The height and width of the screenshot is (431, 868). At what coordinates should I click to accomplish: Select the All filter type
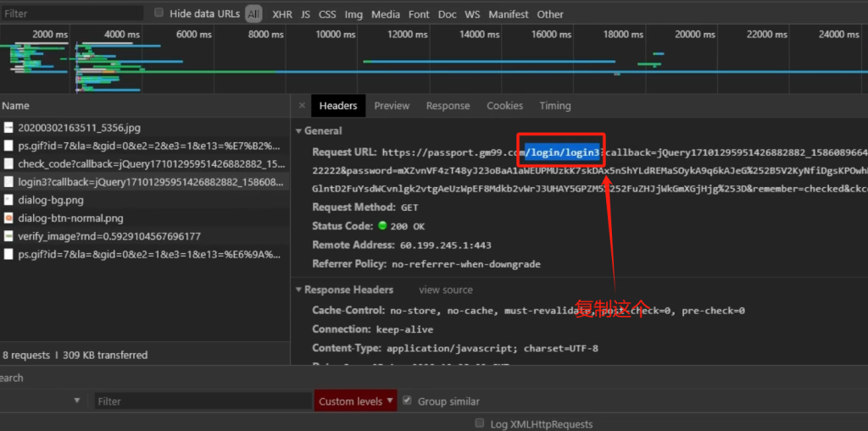pyautogui.click(x=253, y=14)
